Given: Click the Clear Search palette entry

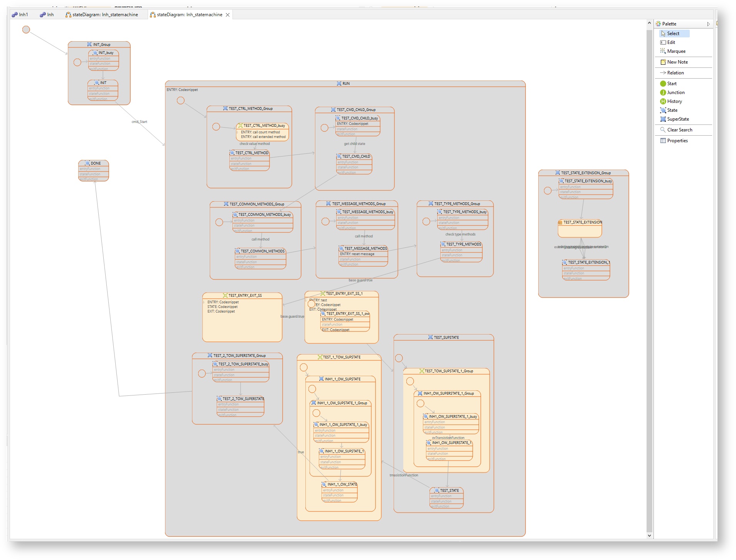Looking at the screenshot, I should 679,130.
